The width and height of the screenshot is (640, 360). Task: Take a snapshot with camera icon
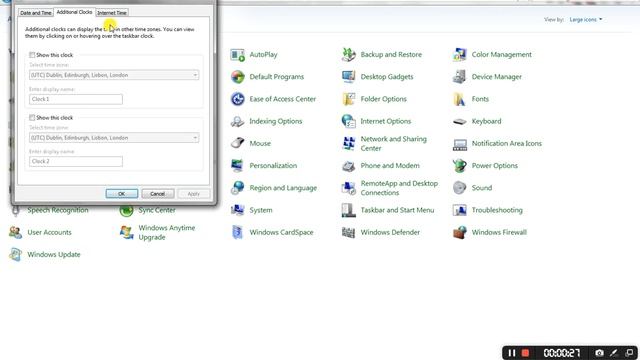click(x=599, y=353)
